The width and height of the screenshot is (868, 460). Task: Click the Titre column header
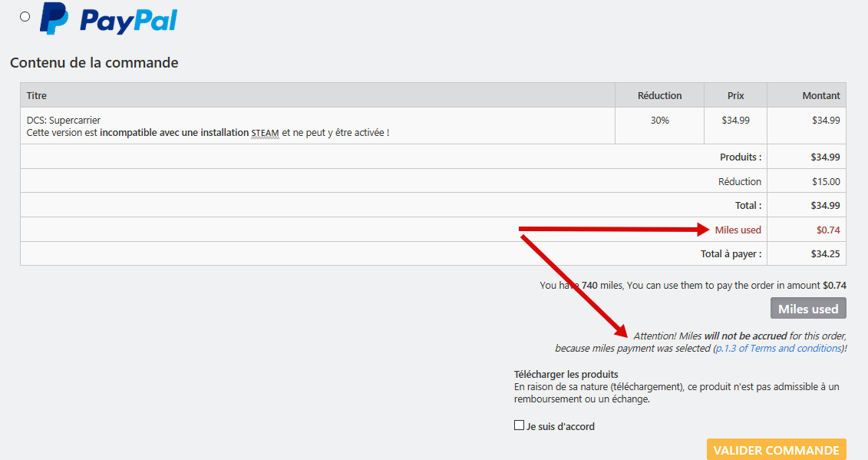[x=37, y=95]
